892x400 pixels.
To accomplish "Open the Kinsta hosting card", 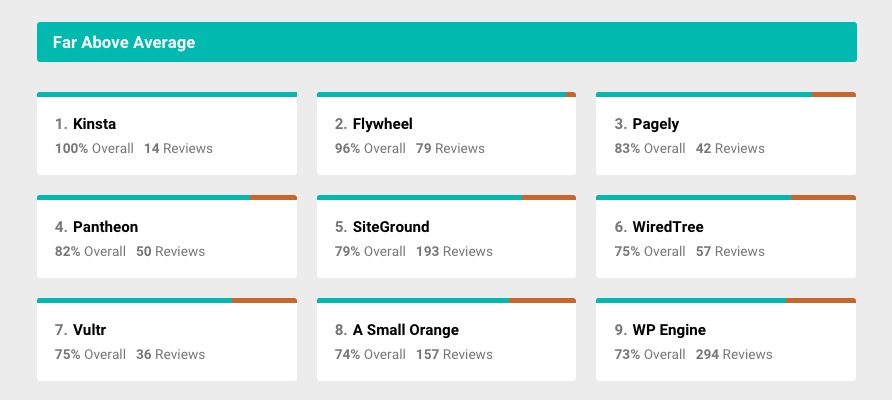I will 167,134.
